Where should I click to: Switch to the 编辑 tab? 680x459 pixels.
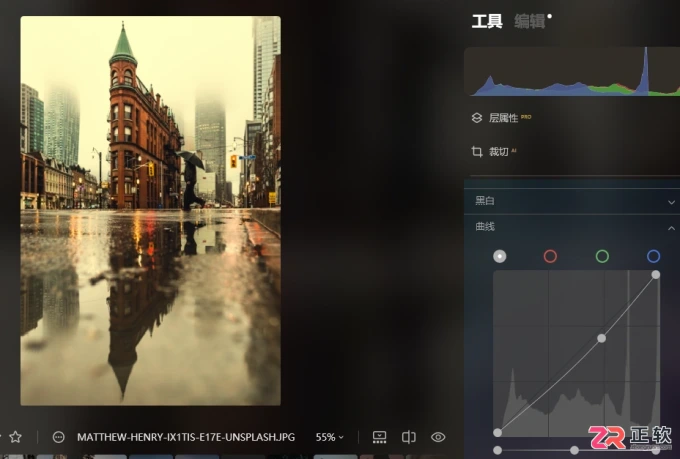pos(529,21)
